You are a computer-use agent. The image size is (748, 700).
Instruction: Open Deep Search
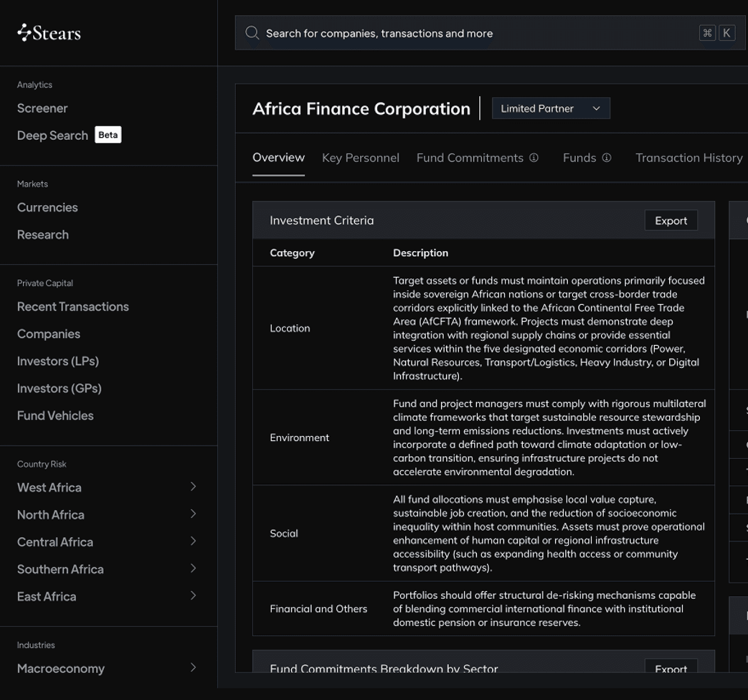pos(53,136)
